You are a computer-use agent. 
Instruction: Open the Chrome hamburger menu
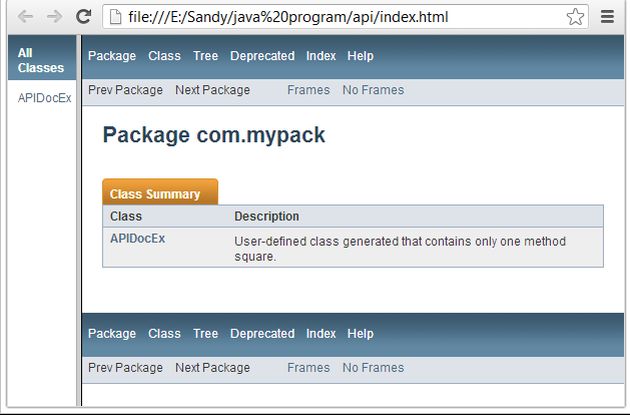pos(607,17)
